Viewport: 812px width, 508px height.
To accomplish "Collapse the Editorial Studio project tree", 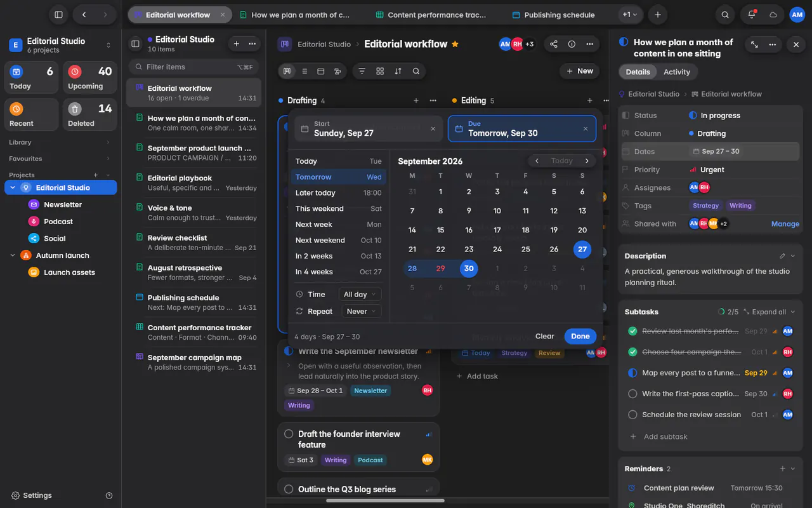I will coord(13,188).
